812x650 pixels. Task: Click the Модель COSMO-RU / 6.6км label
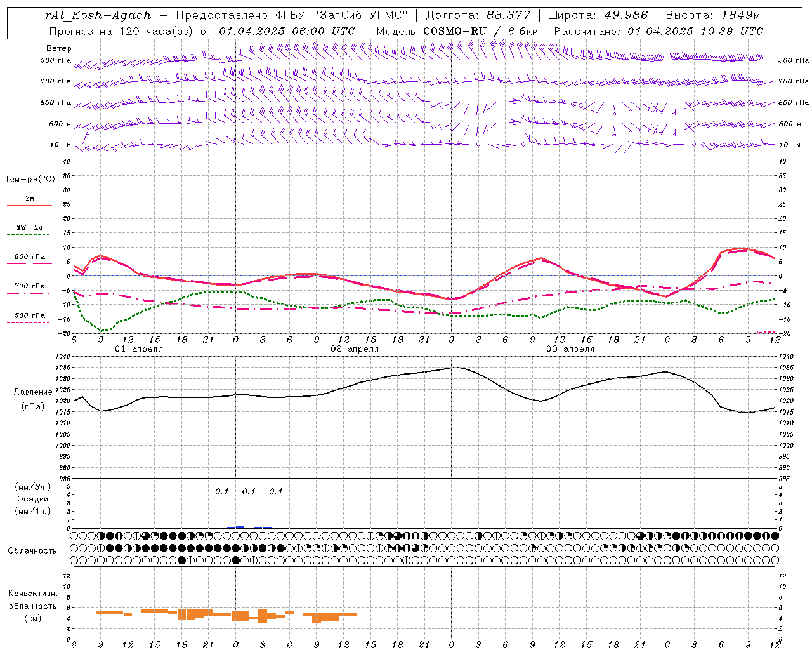tap(457, 31)
